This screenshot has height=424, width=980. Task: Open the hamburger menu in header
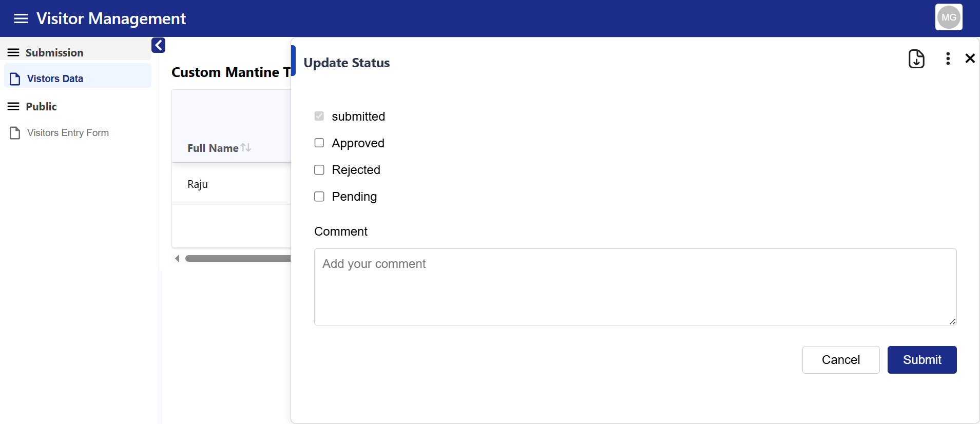pos(21,18)
